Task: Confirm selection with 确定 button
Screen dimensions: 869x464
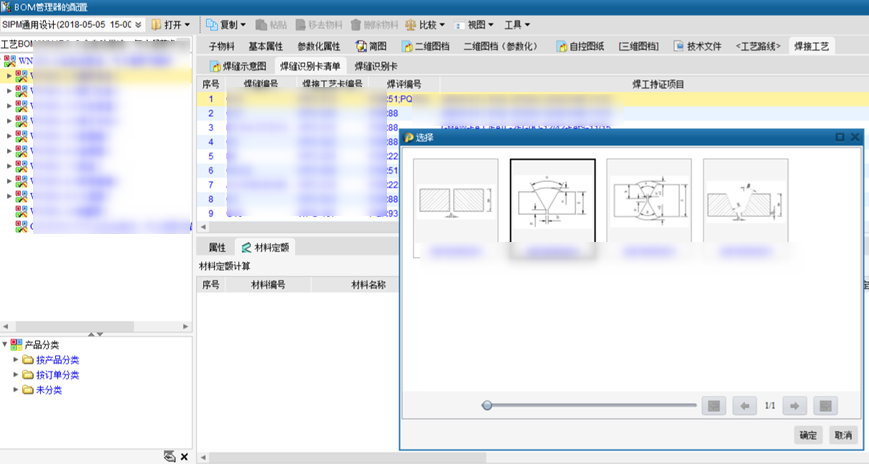Action: coord(808,435)
